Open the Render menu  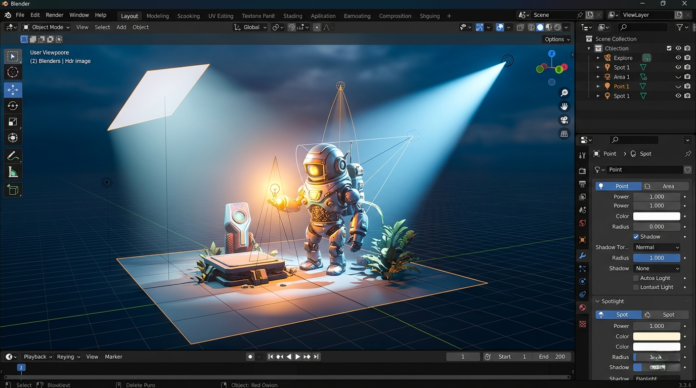tap(55, 15)
